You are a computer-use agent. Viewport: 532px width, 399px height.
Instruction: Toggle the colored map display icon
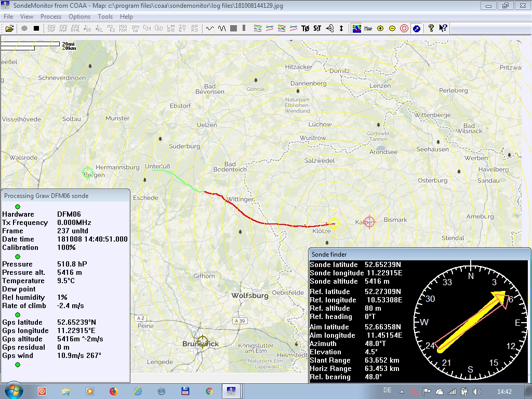point(356,29)
